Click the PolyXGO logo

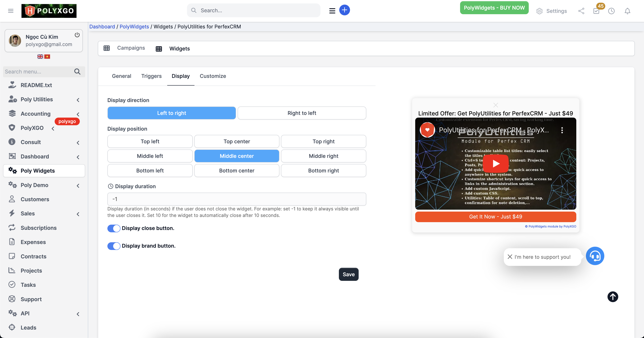point(49,11)
